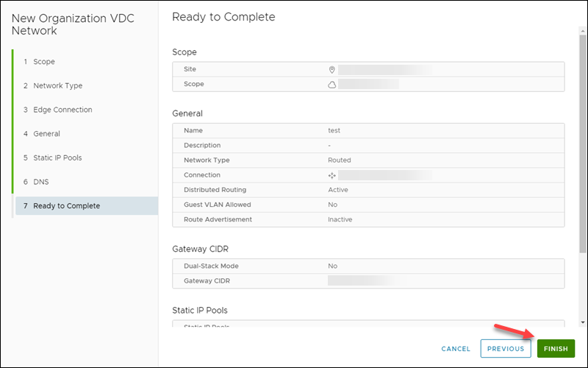This screenshot has width=588, height=368.
Task: Click the 'Route Advertisement' row label
Action: (218, 219)
